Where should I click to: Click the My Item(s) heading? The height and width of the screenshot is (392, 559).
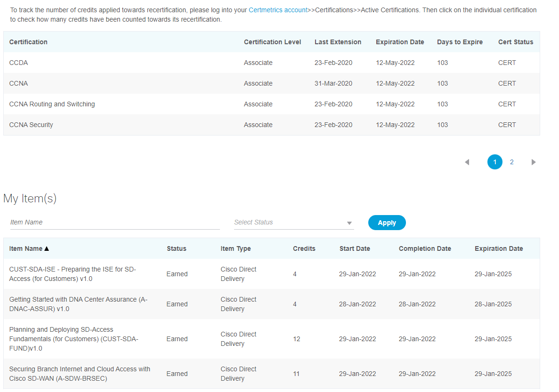(30, 198)
